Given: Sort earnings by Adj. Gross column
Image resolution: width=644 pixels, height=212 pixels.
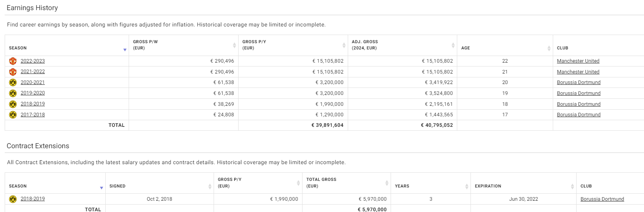Looking at the screenshot, I should click(x=453, y=45).
